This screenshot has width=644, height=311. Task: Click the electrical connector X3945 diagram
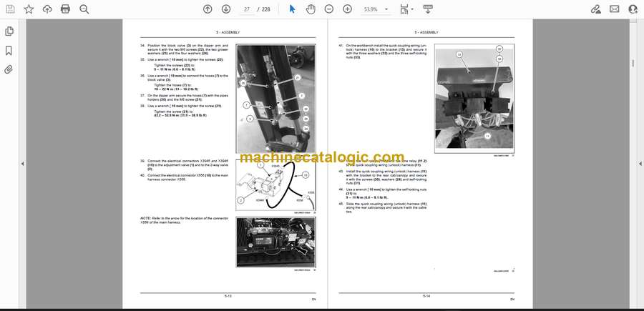(x=276, y=185)
